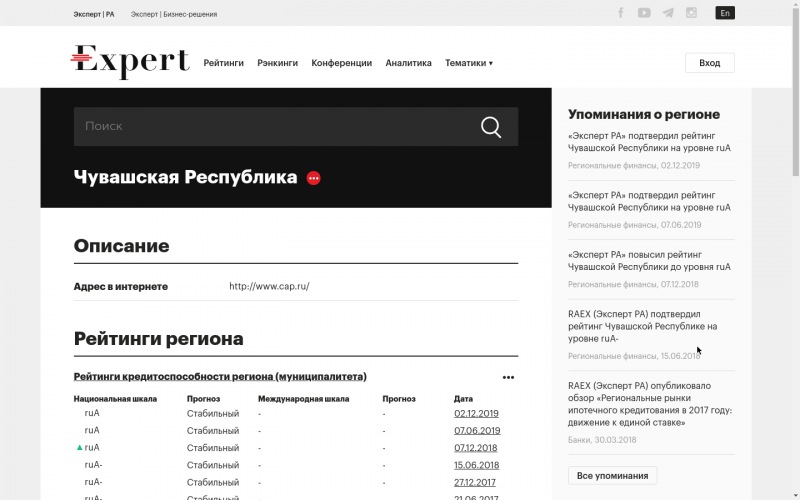Open Рейтинги кредитоспособности региона link
Screen dimensions: 800x500
click(x=220, y=377)
